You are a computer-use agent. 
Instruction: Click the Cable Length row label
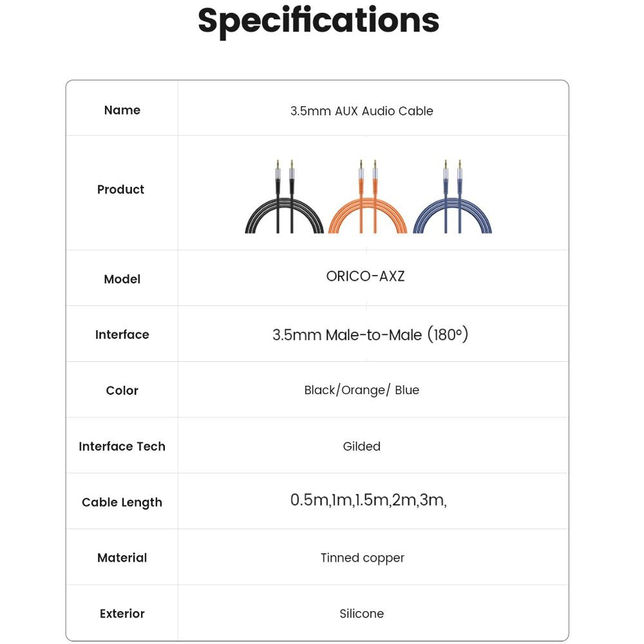(x=122, y=502)
